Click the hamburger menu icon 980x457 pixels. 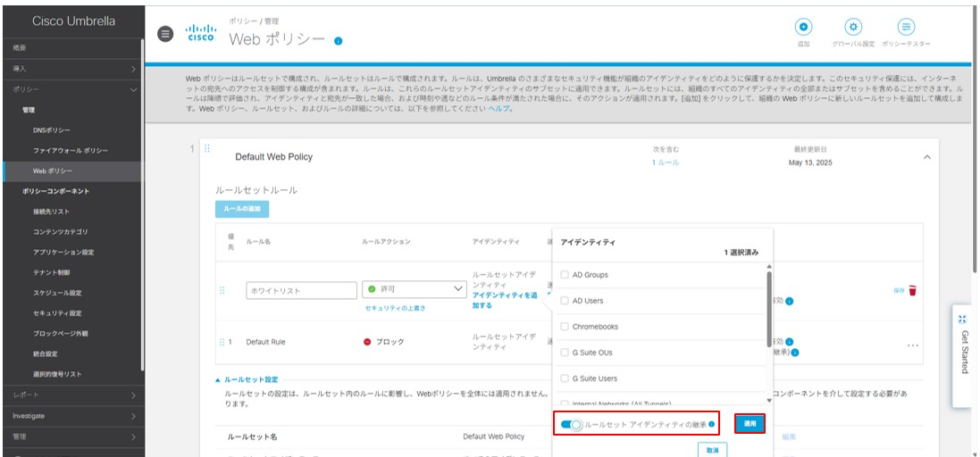pyautogui.click(x=165, y=34)
